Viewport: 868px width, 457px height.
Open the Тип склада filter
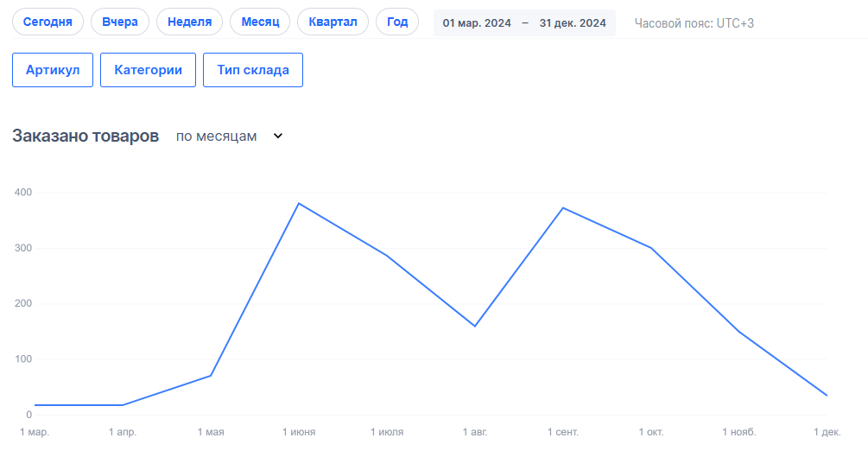coord(253,70)
